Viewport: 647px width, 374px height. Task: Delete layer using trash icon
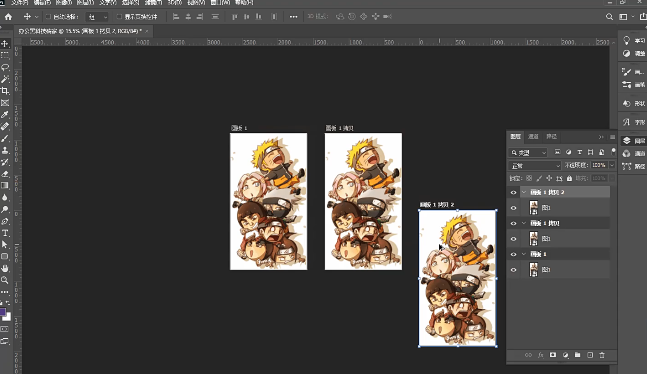[602, 355]
